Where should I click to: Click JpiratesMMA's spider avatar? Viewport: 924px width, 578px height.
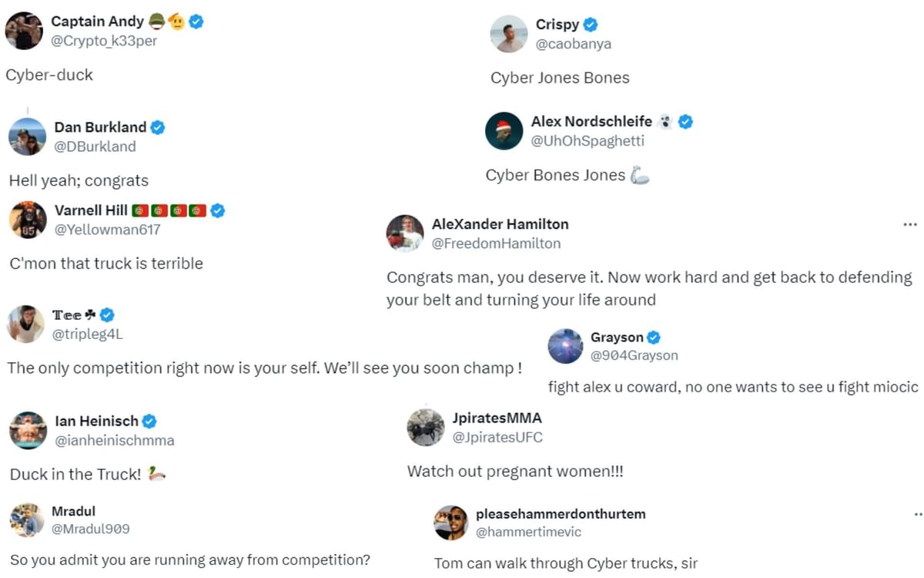tap(425, 426)
